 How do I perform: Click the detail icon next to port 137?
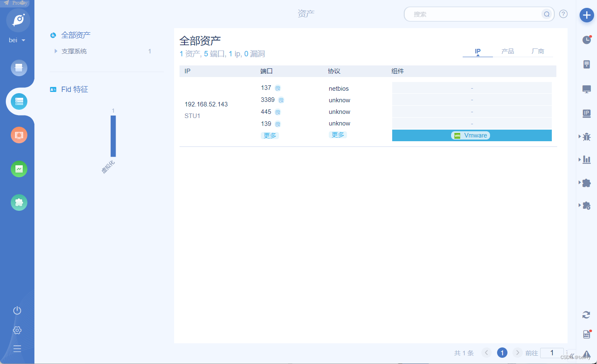click(278, 88)
